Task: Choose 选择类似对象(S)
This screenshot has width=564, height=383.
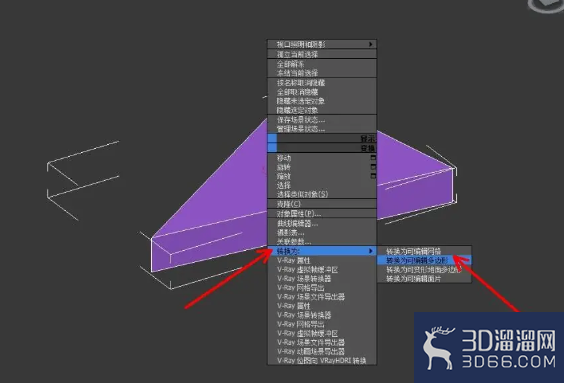Action: (322, 194)
